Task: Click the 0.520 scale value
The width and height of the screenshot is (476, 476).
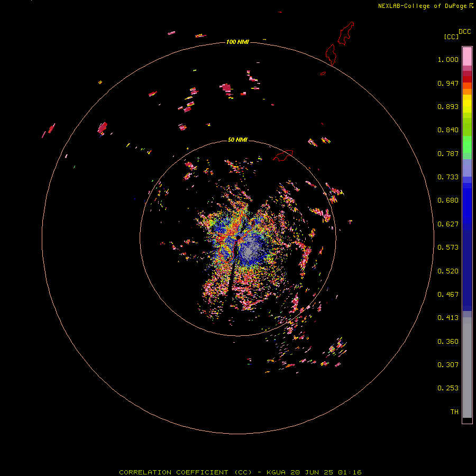Action: point(448,271)
